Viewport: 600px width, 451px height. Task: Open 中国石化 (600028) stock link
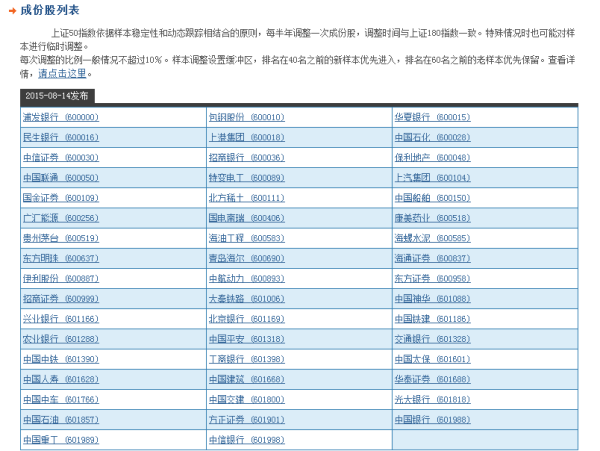pos(432,137)
